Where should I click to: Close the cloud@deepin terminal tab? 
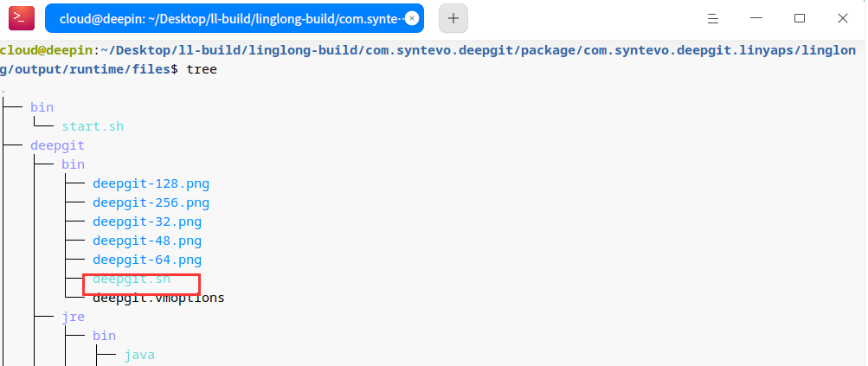tap(411, 18)
